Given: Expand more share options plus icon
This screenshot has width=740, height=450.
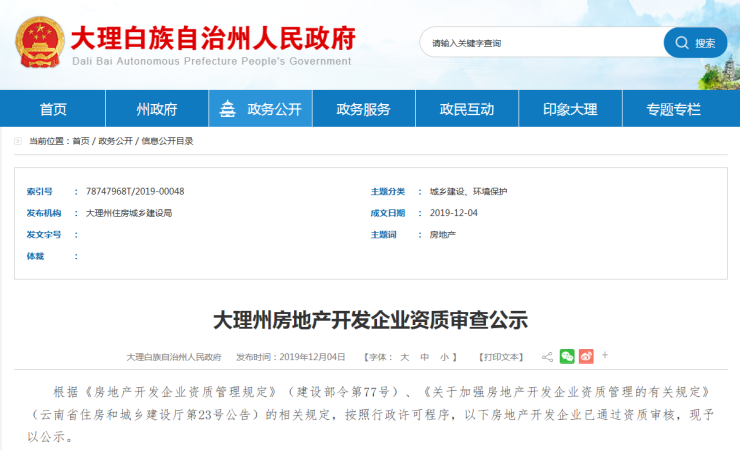Looking at the screenshot, I should pyautogui.click(x=605, y=355).
